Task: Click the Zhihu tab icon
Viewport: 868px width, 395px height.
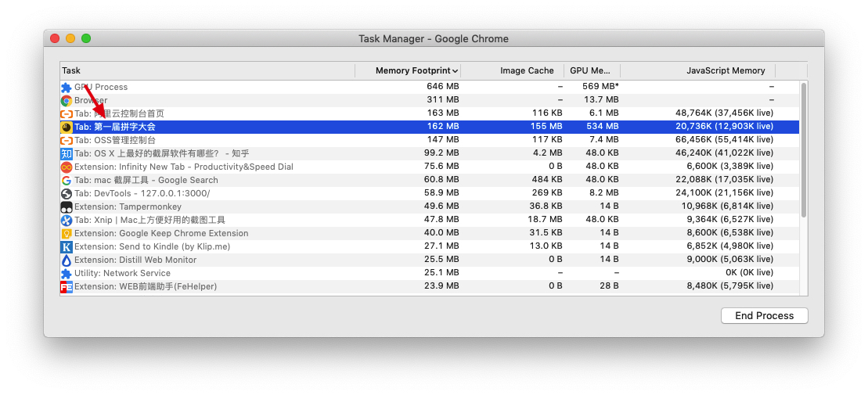Action: click(67, 154)
